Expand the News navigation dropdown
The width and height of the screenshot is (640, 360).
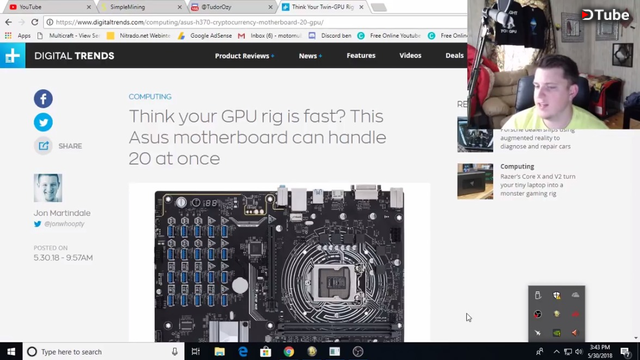(x=310, y=56)
